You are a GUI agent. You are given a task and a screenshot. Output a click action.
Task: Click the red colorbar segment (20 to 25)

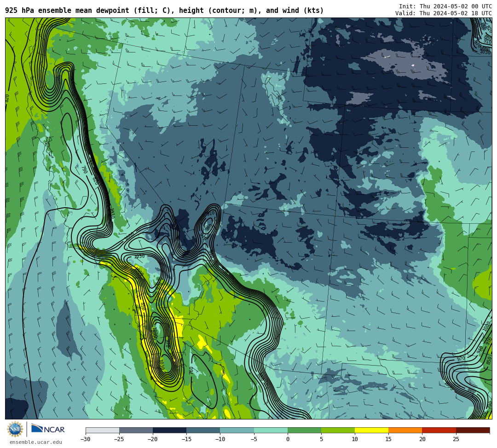(x=439, y=430)
